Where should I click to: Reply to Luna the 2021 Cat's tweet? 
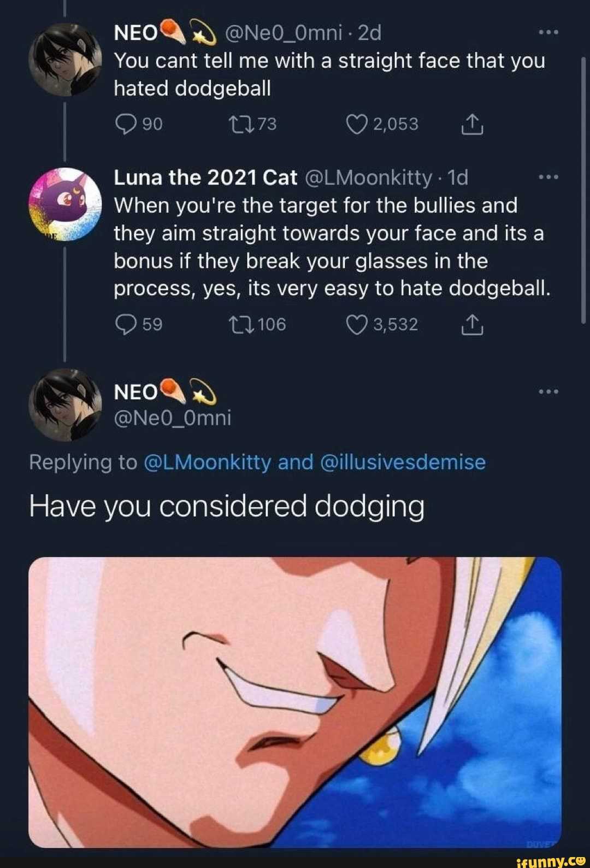coord(126,325)
